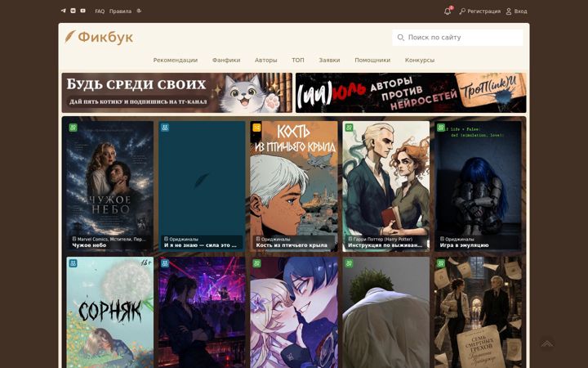Click green badge on Инструкция по выживанию cover
This screenshot has width=588, height=368.
click(349, 128)
